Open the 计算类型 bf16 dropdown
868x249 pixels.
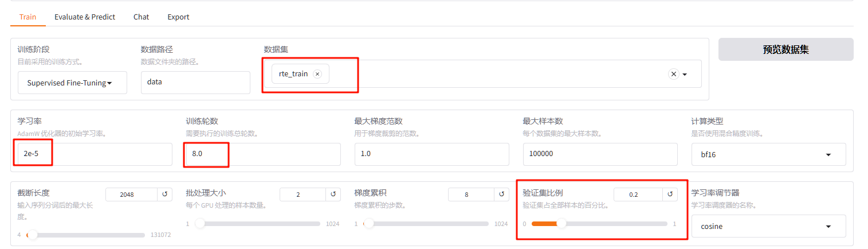coord(768,154)
